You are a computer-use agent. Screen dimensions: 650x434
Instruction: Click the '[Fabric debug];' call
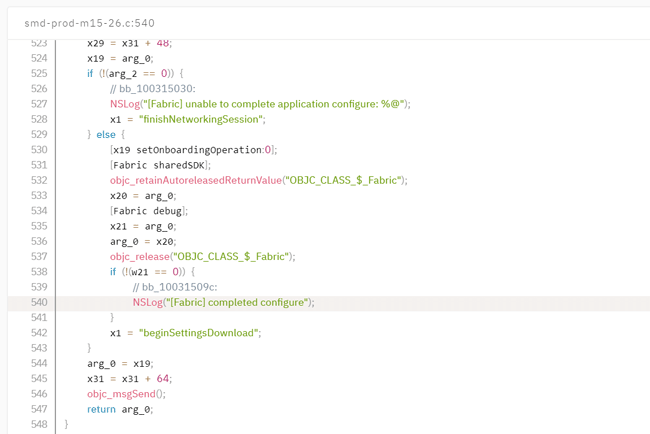coord(149,211)
